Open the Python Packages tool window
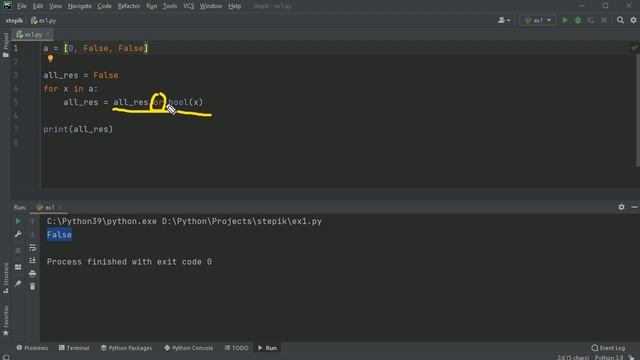 pos(126,348)
